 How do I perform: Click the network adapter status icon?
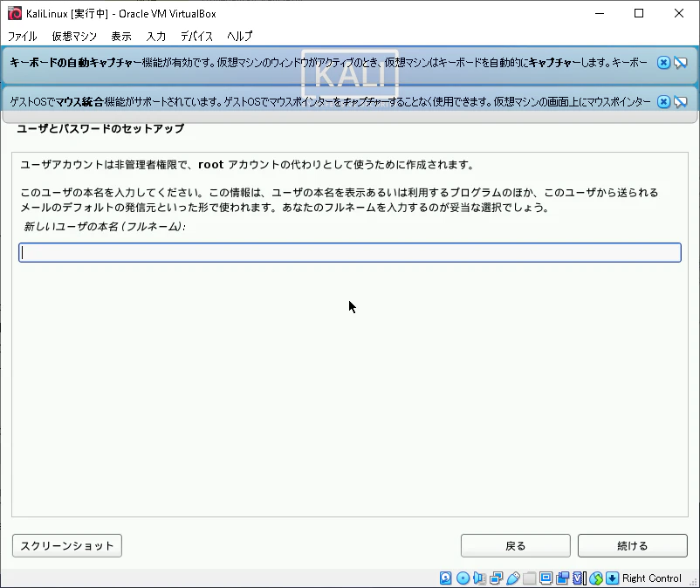click(x=496, y=578)
